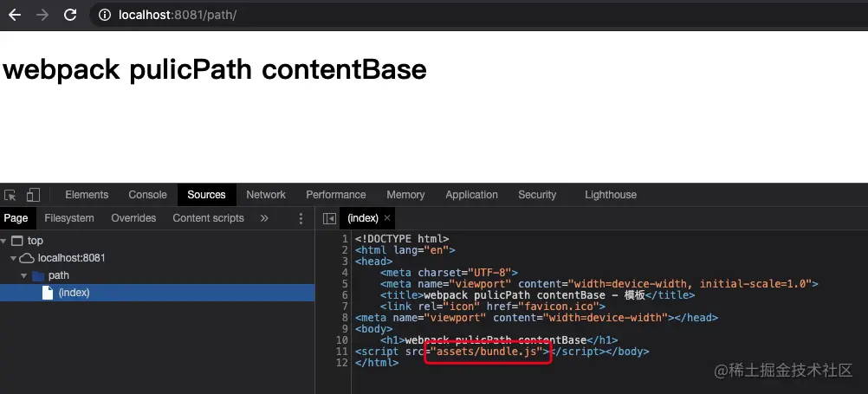Open the Content scripts pane tab
Screen dimensions: 868x394
pos(208,218)
